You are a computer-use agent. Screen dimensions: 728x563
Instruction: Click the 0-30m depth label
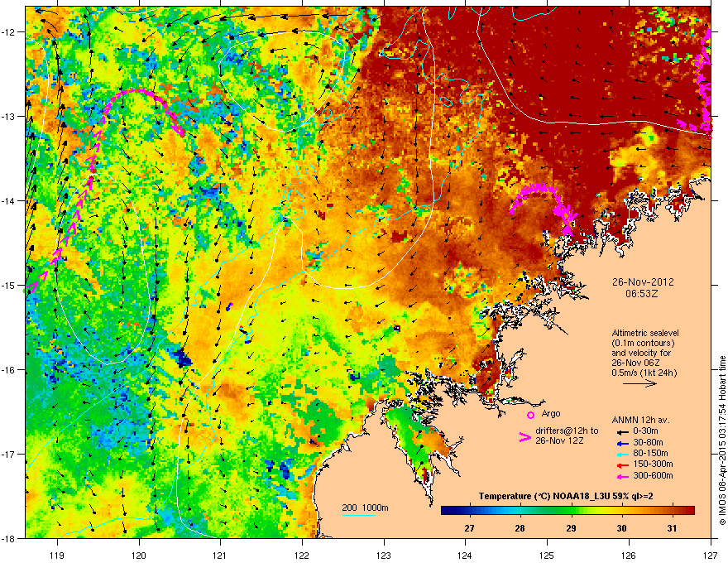646,431
